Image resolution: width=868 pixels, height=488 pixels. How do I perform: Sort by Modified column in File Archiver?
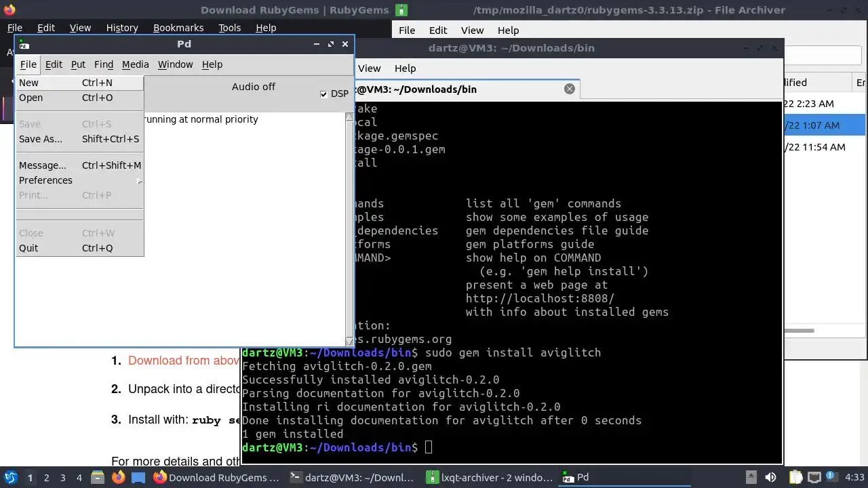coord(817,83)
